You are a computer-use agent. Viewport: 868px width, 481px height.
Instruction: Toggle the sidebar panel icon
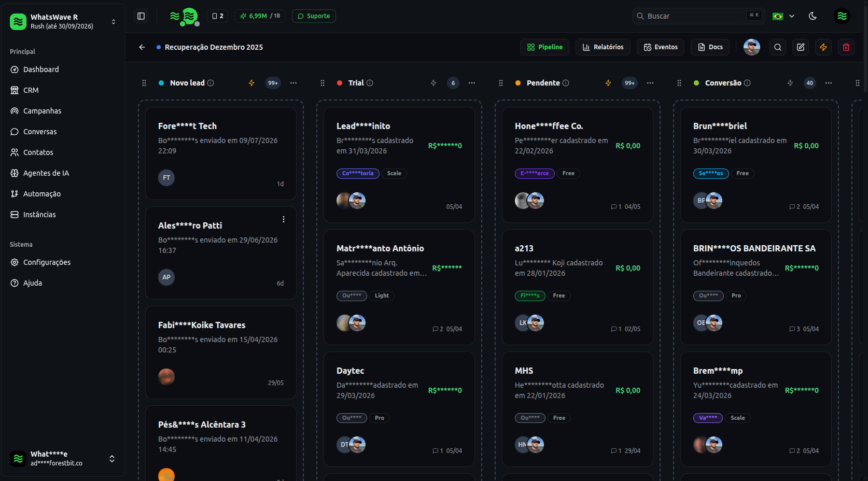141,16
